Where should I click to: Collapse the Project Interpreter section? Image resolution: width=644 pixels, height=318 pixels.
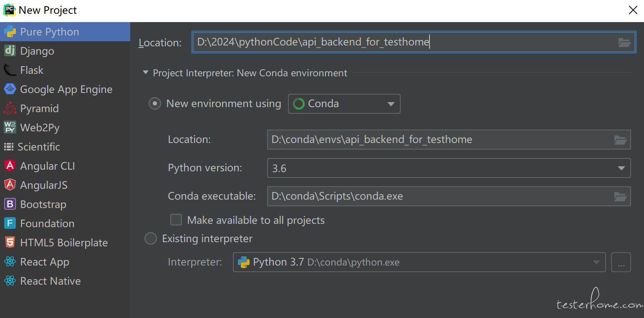[146, 73]
